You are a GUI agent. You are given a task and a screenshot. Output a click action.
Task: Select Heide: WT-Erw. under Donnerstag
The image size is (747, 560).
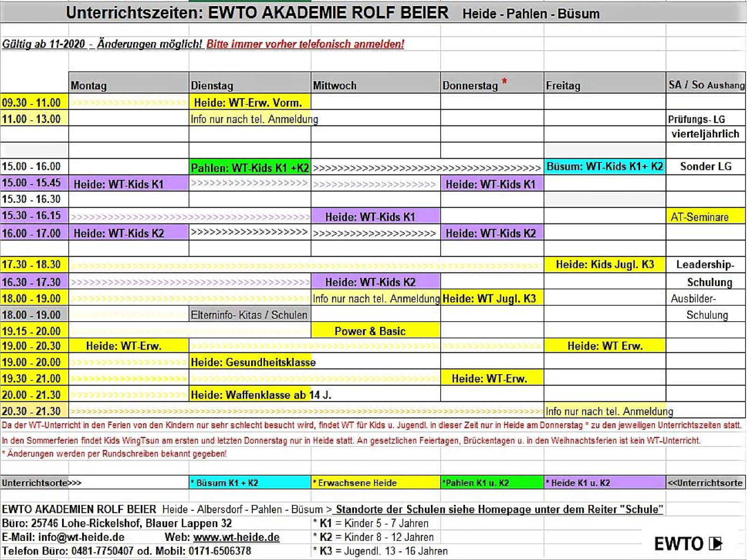pyautogui.click(x=493, y=378)
